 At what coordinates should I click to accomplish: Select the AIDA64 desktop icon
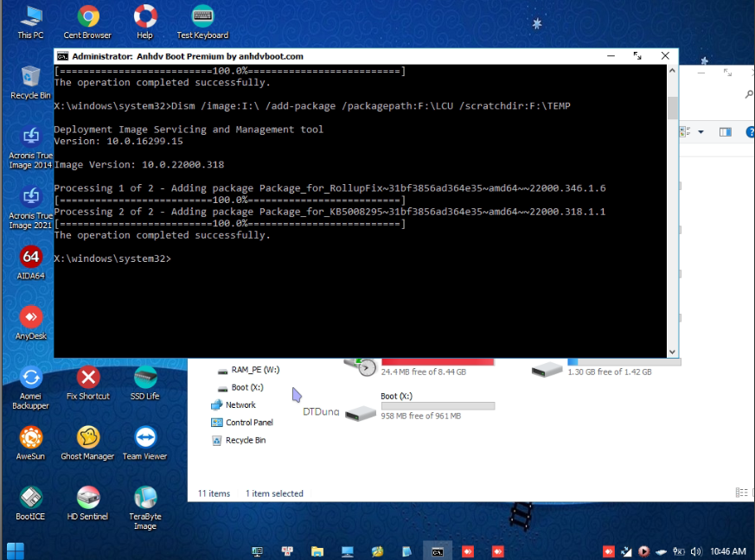[30, 263]
